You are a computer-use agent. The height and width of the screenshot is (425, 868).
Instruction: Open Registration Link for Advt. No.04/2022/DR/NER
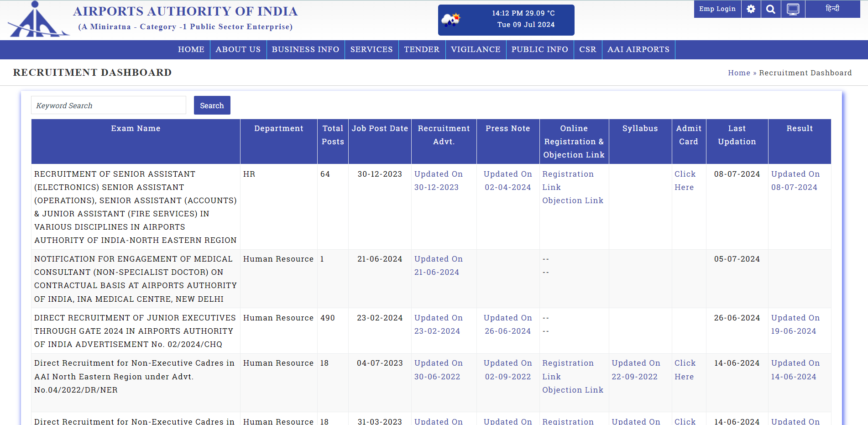(568, 370)
